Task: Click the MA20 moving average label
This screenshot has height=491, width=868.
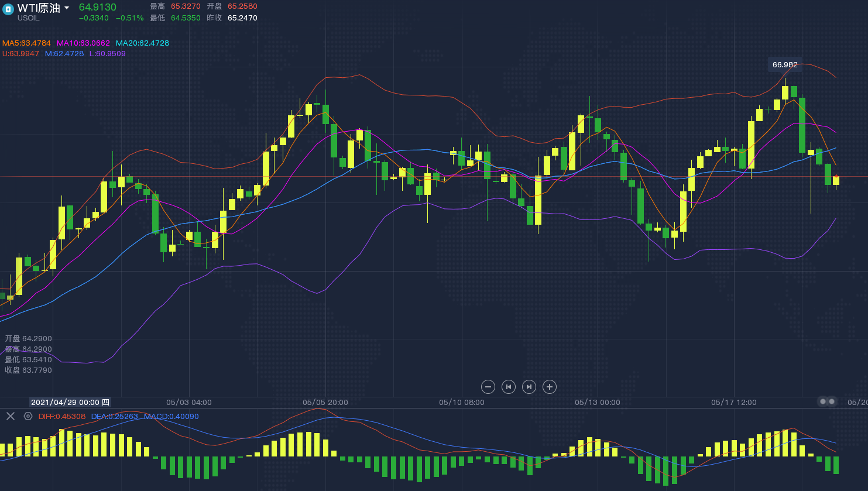Action: tap(142, 43)
